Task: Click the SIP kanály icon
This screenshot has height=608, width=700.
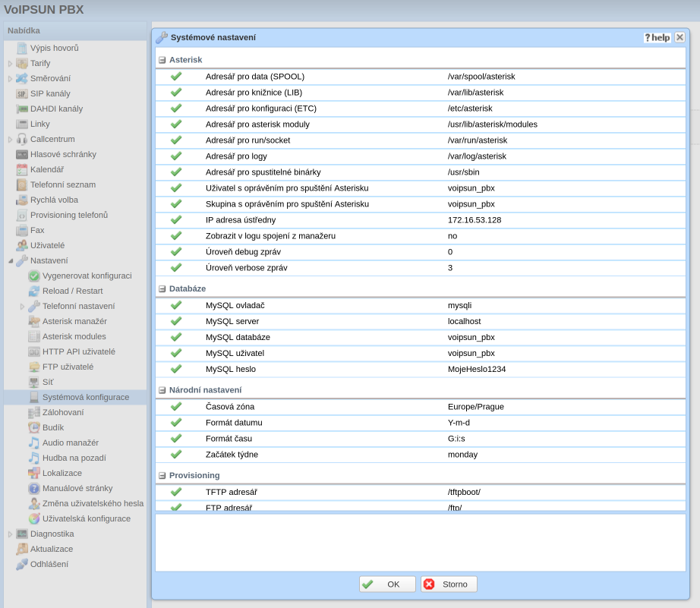Action: (21, 94)
